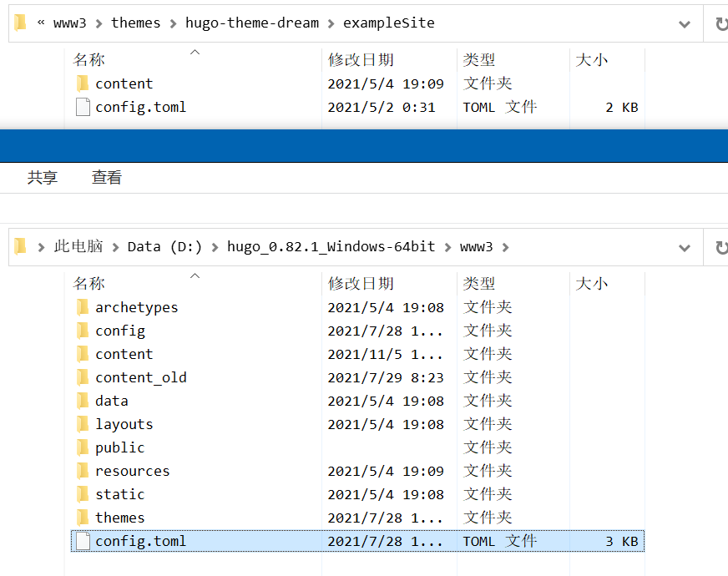Viewport: 728px width, 576px height.
Task: Sort lower file list by 修改日期 column
Action: (361, 284)
